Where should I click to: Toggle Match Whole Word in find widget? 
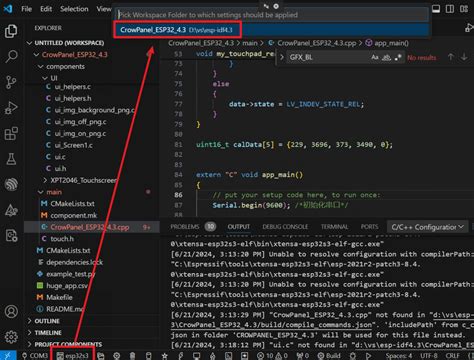pos(386,57)
